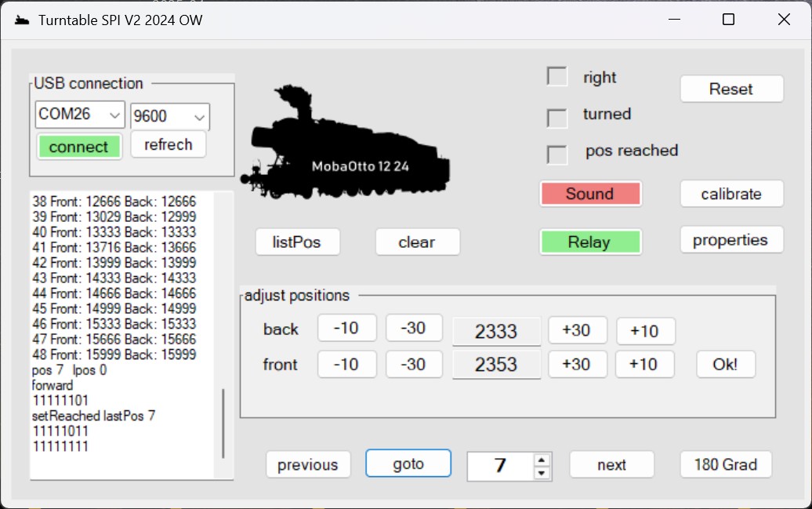Image resolution: width=812 pixels, height=509 pixels.
Task: Select log line '41 Front: 13716 Back: 13666'
Action: pos(114,247)
